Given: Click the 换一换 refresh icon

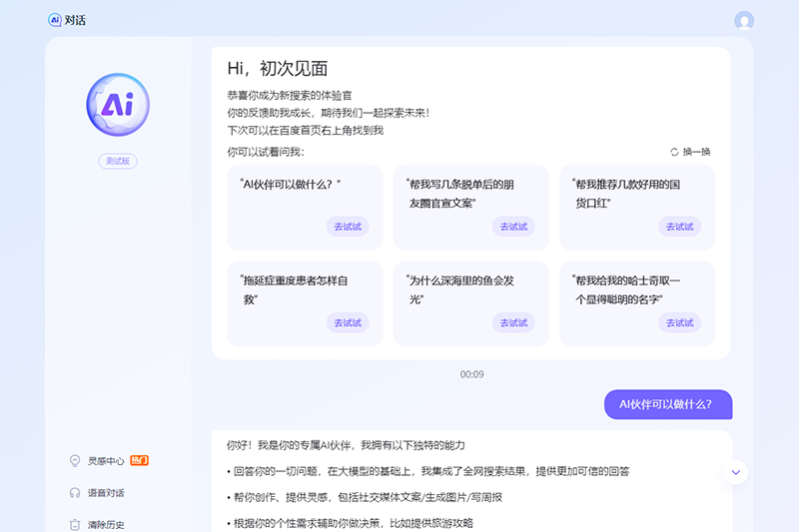Looking at the screenshot, I should click(x=674, y=152).
